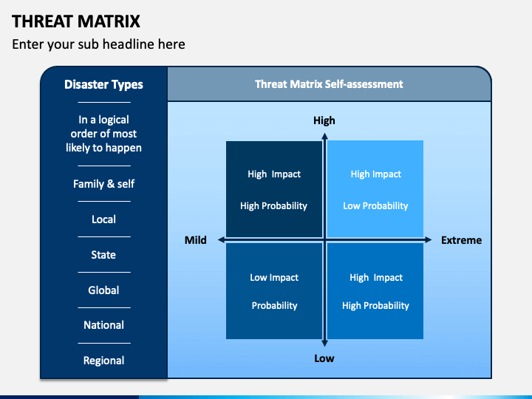
Task: Click the dark 'High Impact High Probability' top-left quadrant
Action: pyautogui.click(x=274, y=189)
